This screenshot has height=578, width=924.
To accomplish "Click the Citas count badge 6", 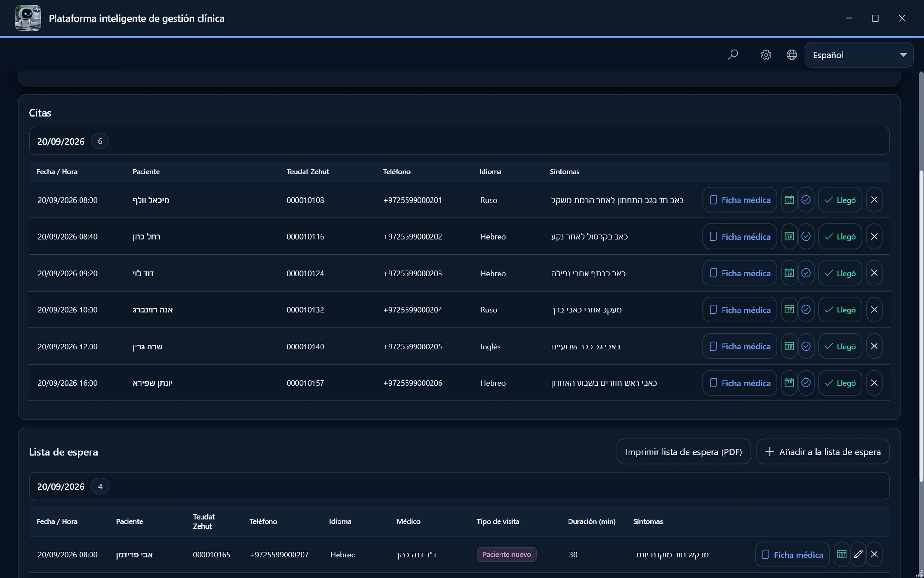I will click(100, 141).
